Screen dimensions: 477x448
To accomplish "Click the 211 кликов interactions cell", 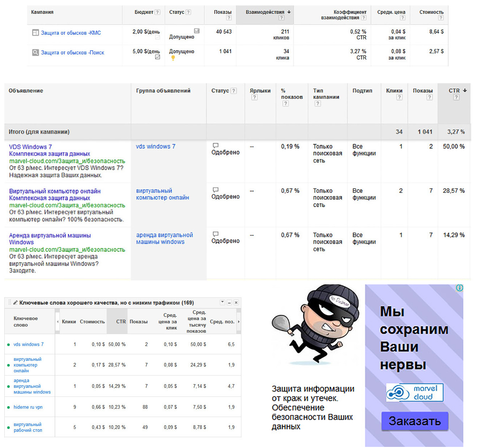I will [281, 35].
